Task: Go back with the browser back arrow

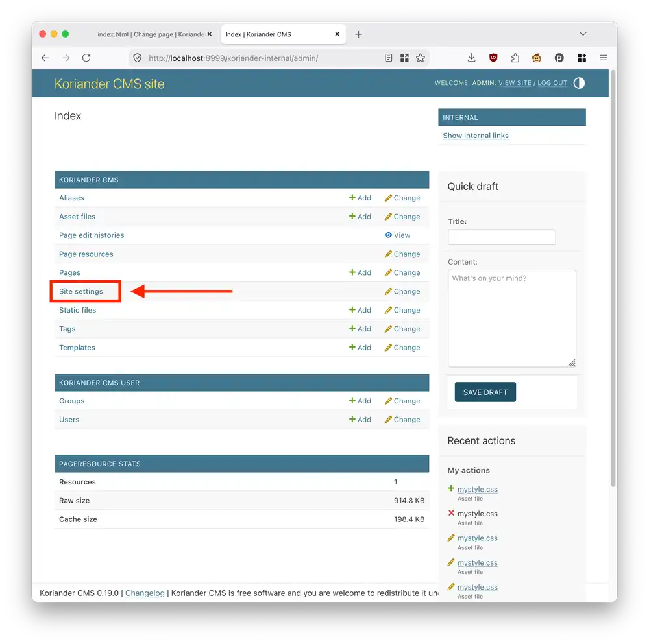Action: click(45, 58)
